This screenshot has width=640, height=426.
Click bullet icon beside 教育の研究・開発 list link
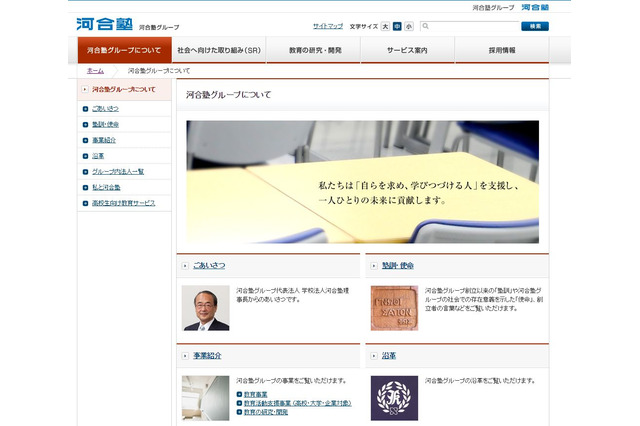coord(239,412)
